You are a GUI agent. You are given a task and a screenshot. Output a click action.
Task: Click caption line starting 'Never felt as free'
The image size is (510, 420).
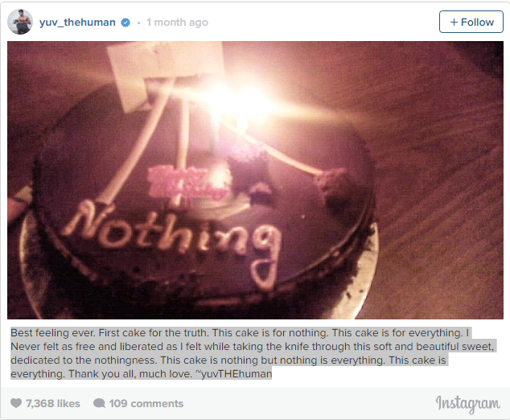pos(253,347)
